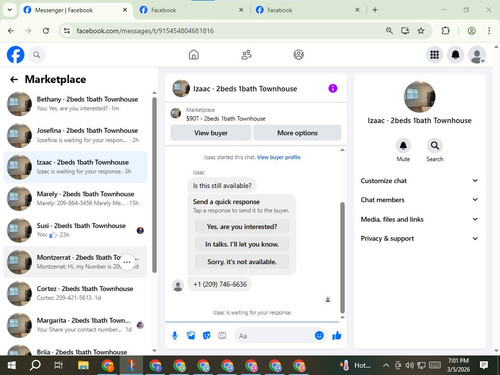
Task: Show hidden system tray icons
Action: (x=386, y=365)
